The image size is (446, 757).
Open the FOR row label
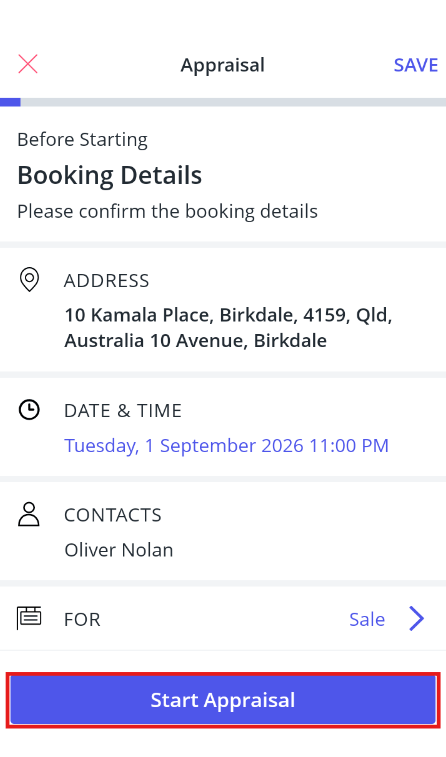click(82, 619)
